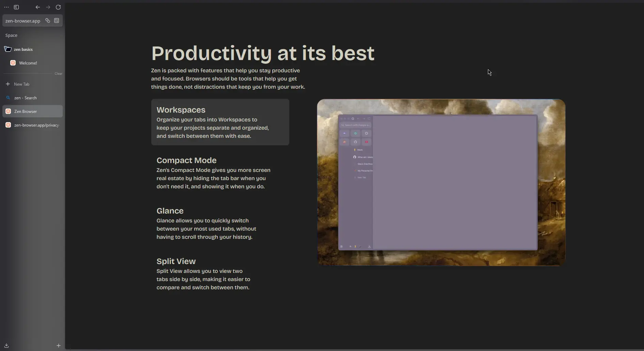Select the Split View feature
This screenshot has height=351, width=644.
tap(220, 274)
